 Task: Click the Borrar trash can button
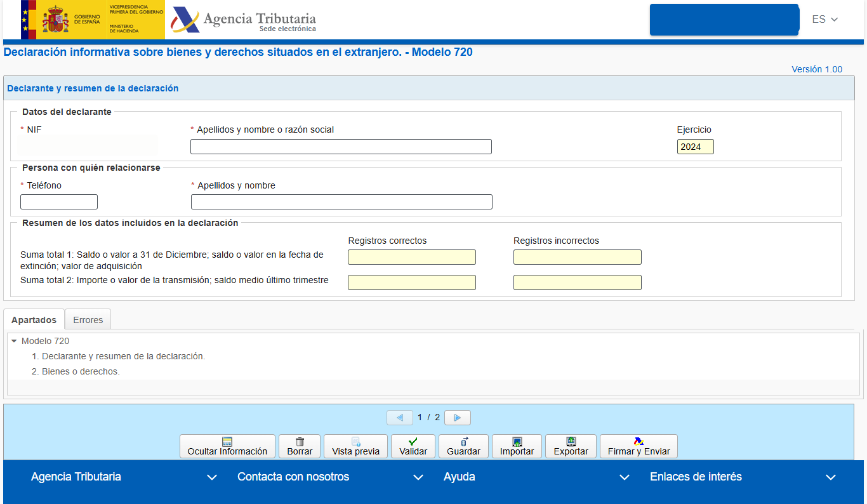[x=300, y=446]
